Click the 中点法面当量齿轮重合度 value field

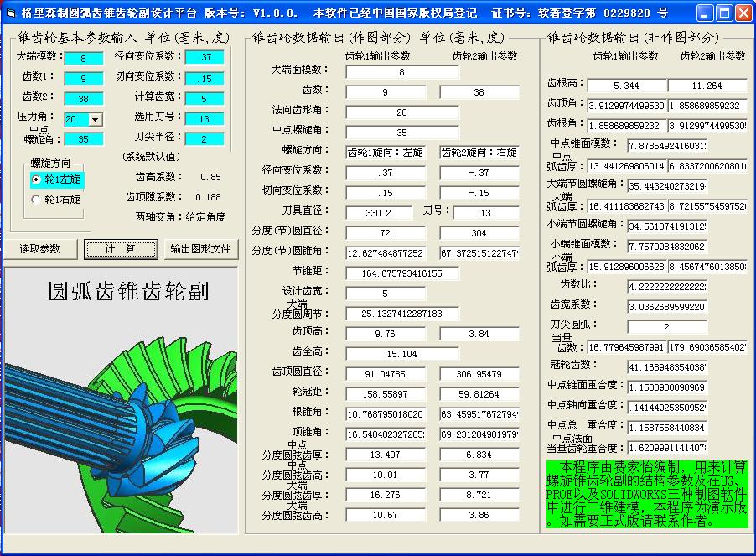[667, 448]
